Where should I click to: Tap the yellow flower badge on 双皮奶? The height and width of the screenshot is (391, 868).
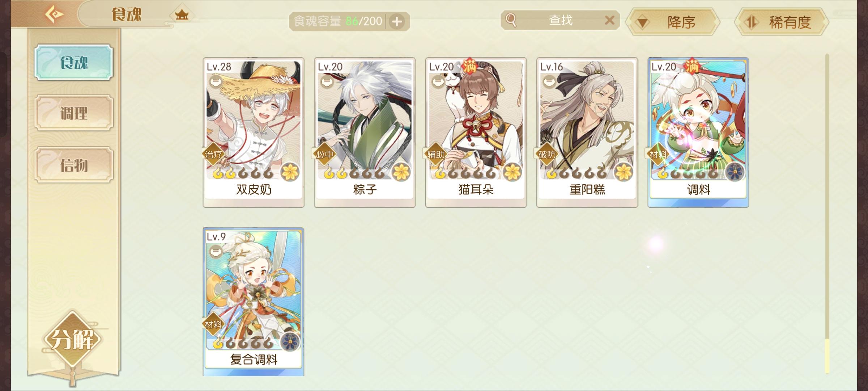[x=290, y=172]
